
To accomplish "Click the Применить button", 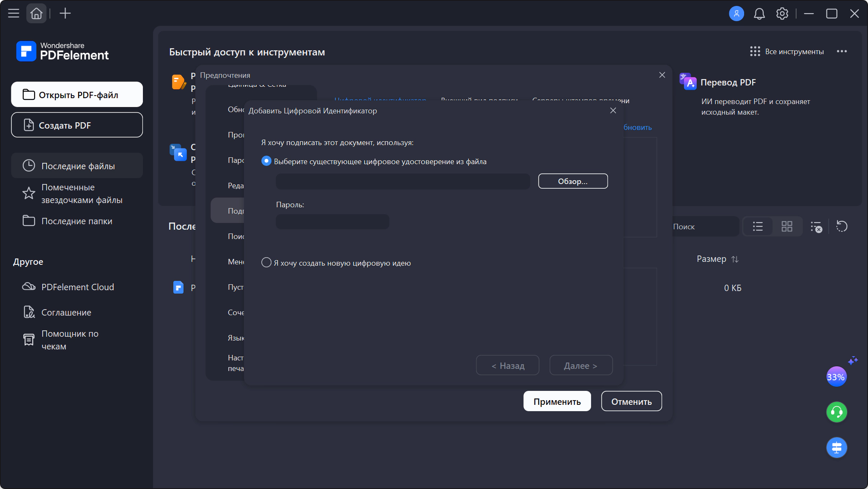I will pyautogui.click(x=557, y=401).
